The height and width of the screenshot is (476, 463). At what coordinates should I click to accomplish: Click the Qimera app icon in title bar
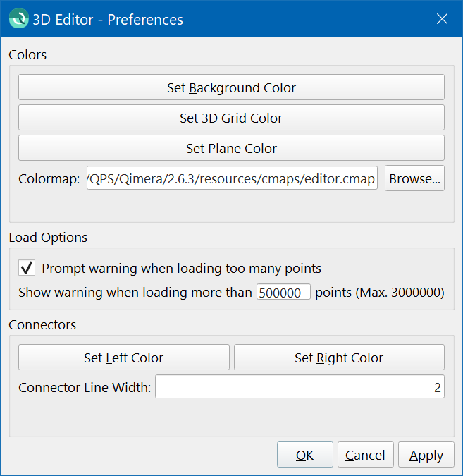[x=18, y=19]
